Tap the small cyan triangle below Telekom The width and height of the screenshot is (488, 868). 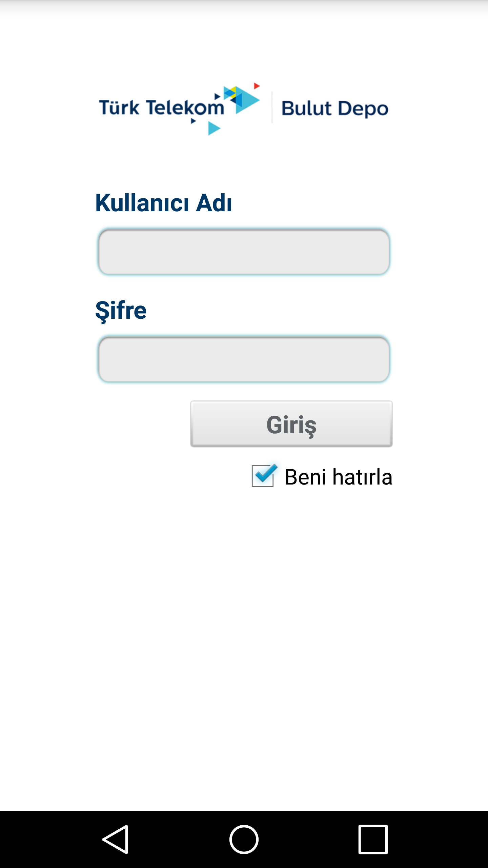(x=212, y=128)
